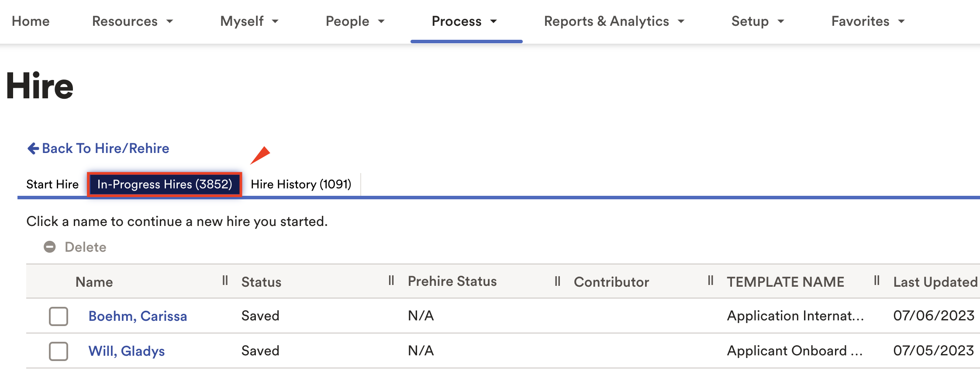Go to Home in navigation bar
Image resolution: width=980 pixels, height=375 pixels.
point(31,21)
